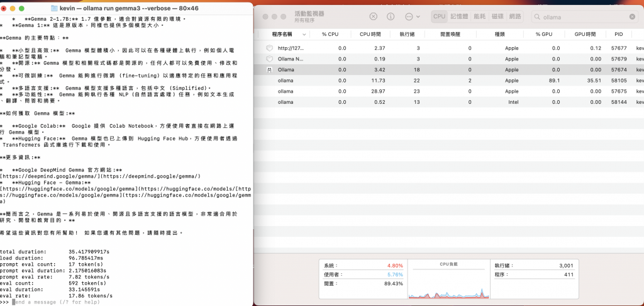Click the deepmind.google/gemma URL in Terminal

coord(100,176)
